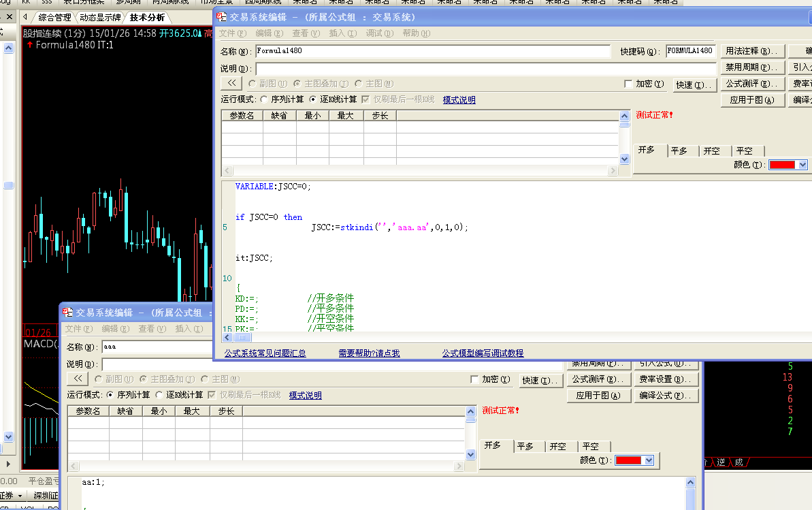Switch to 技术分析 tab
This screenshot has width=812, height=510.
147,18
